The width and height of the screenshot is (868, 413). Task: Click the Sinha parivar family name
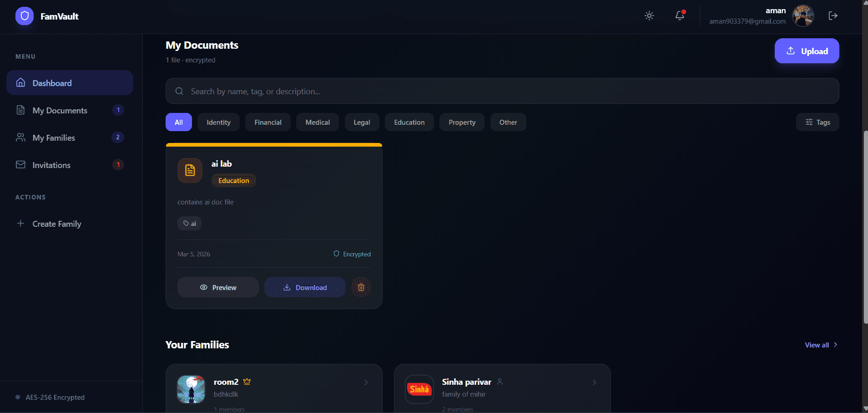[x=467, y=382]
